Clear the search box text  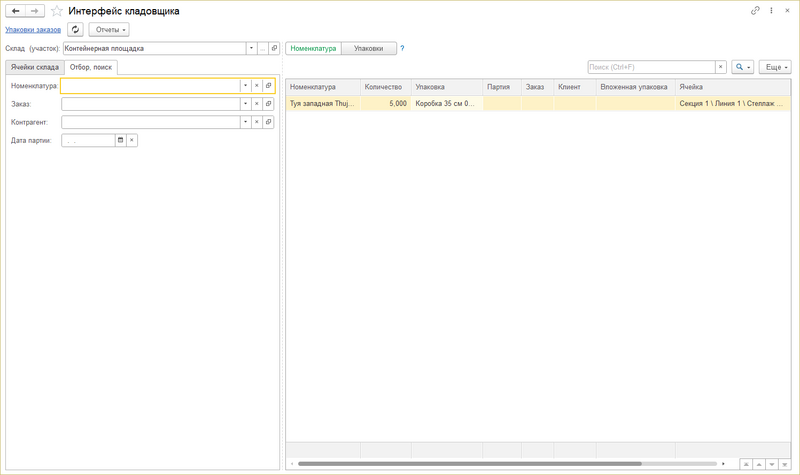click(720, 67)
